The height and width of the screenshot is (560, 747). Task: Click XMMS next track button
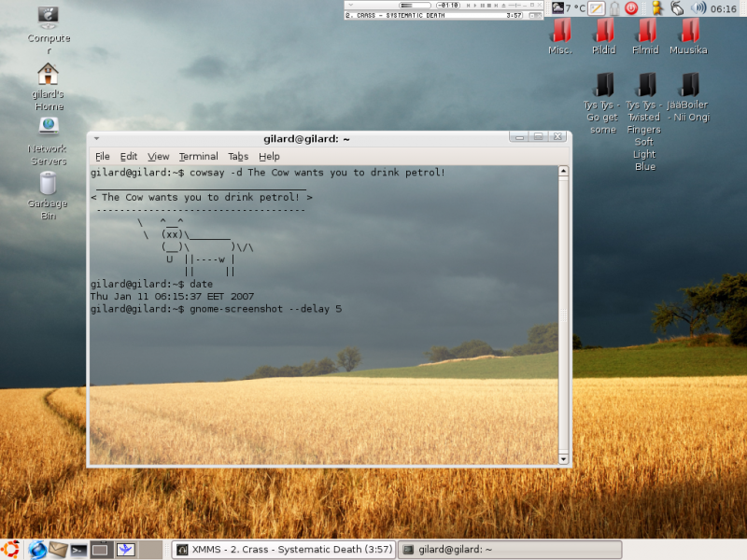496,6
